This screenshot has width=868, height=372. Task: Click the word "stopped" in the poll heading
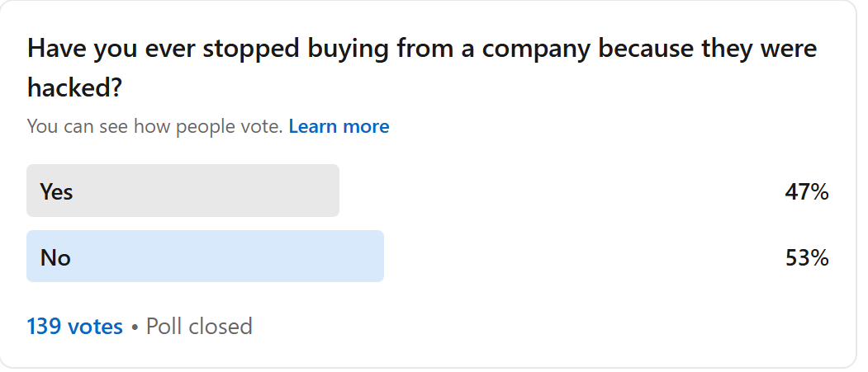point(249,49)
